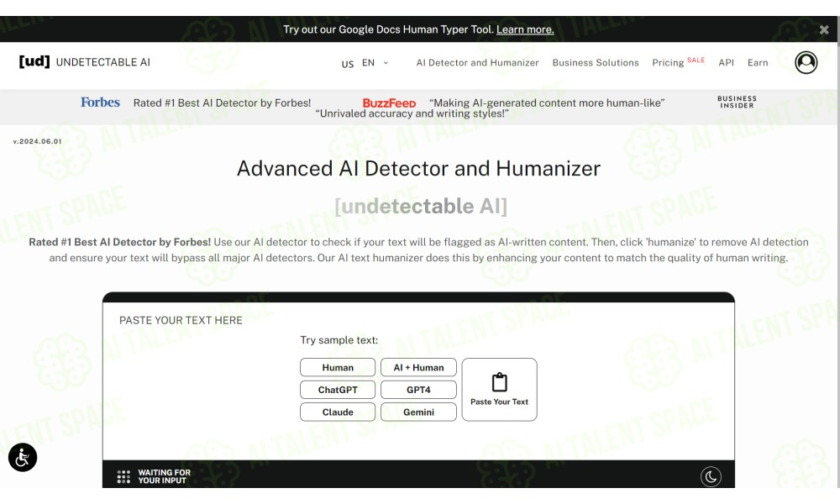Open the API menu item
The width and height of the screenshot is (840, 504).
pos(726,63)
